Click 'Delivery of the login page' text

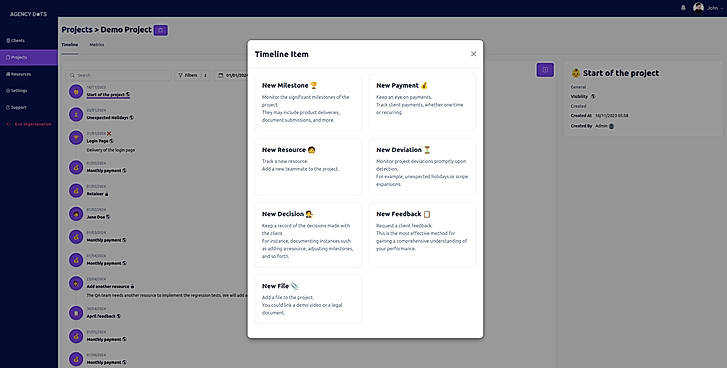click(110, 150)
